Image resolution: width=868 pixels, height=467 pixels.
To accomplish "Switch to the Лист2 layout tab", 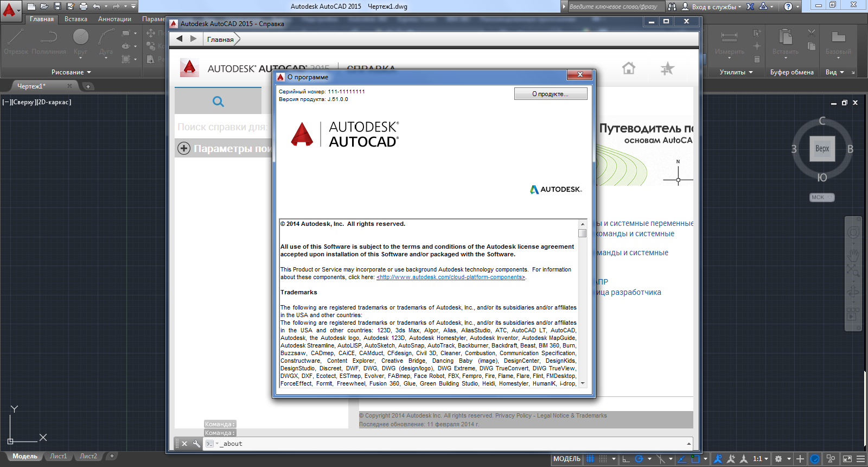I will 88,456.
